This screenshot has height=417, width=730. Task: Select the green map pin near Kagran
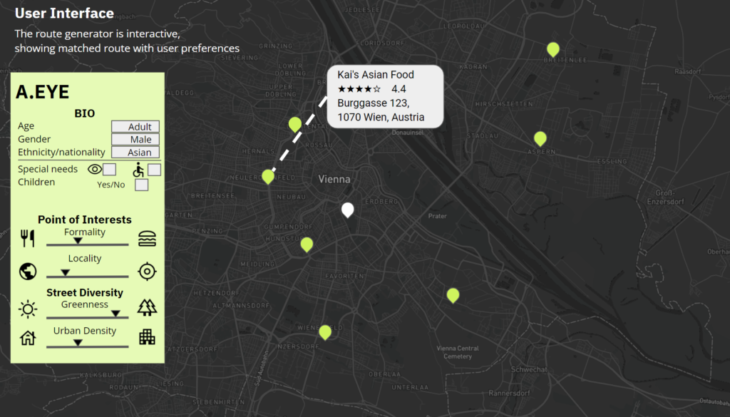click(540, 139)
